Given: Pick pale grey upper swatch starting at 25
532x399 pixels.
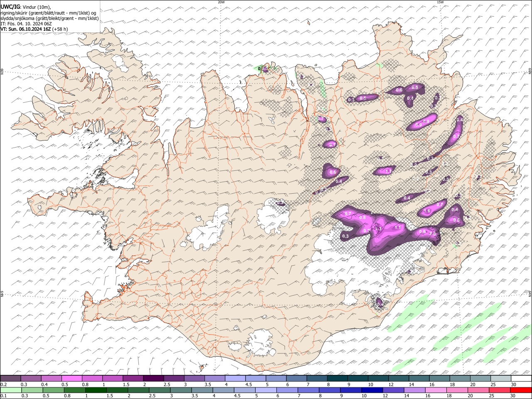Looking at the screenshot, I should (x=501, y=378).
